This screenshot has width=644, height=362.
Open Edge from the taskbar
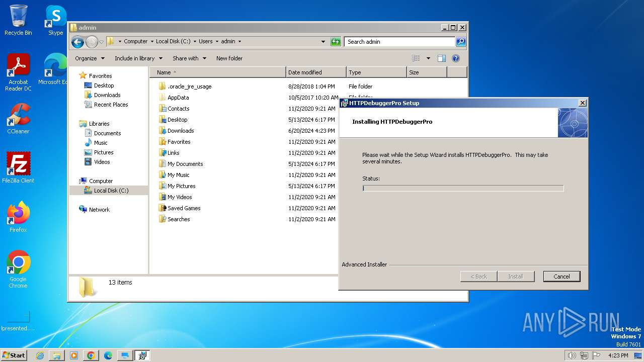(x=108, y=355)
